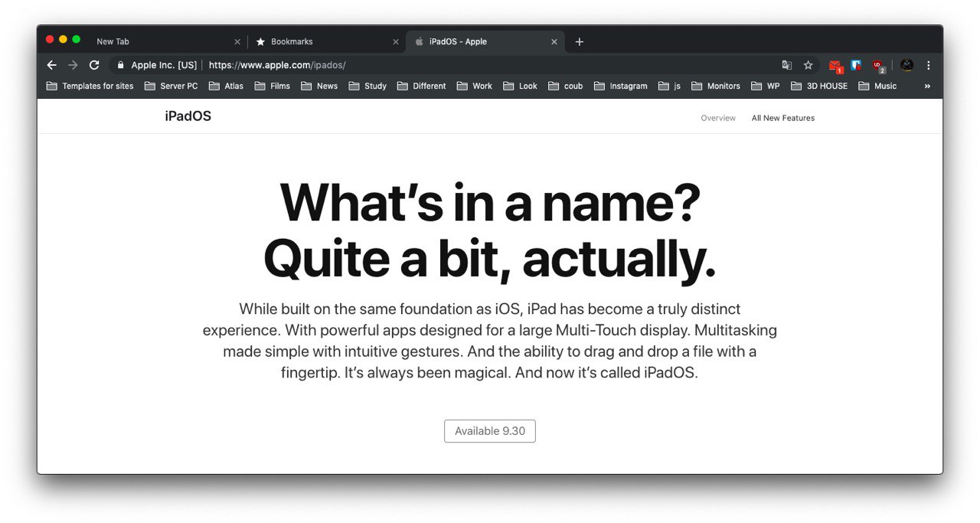
Task: Open the Look bookmark folder
Action: (x=521, y=86)
